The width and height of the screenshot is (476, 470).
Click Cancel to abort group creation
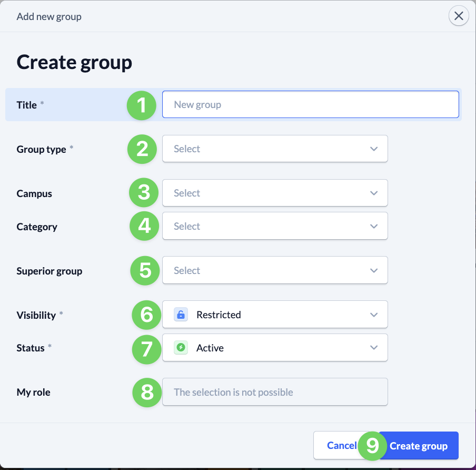[340, 445]
